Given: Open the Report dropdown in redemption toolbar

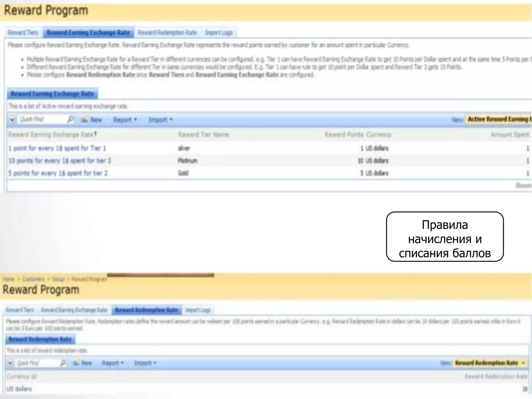Looking at the screenshot, I should coord(113,363).
